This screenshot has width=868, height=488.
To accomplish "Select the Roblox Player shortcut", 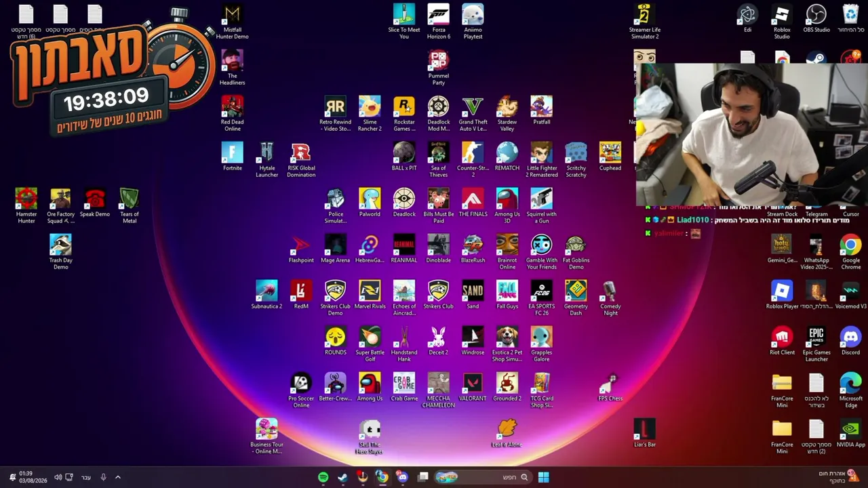I will click(x=782, y=296).
